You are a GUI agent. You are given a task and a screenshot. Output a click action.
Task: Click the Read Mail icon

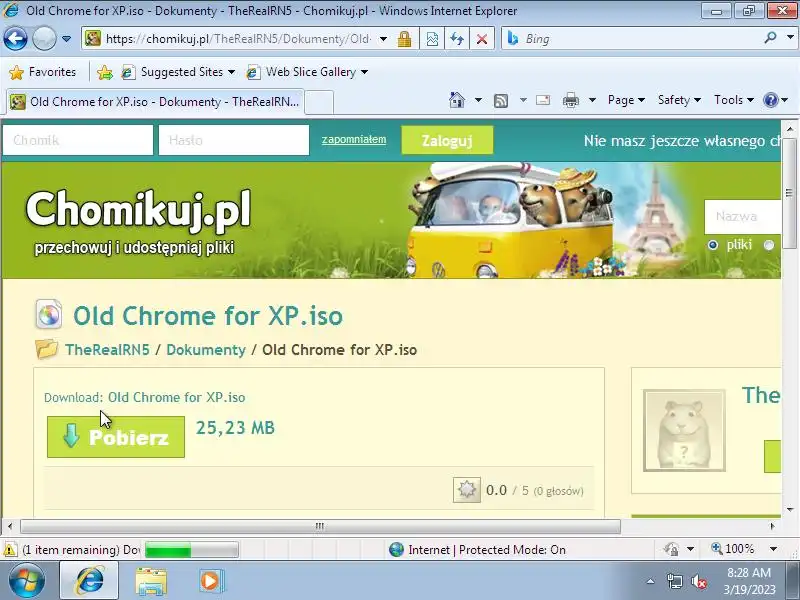(x=543, y=100)
